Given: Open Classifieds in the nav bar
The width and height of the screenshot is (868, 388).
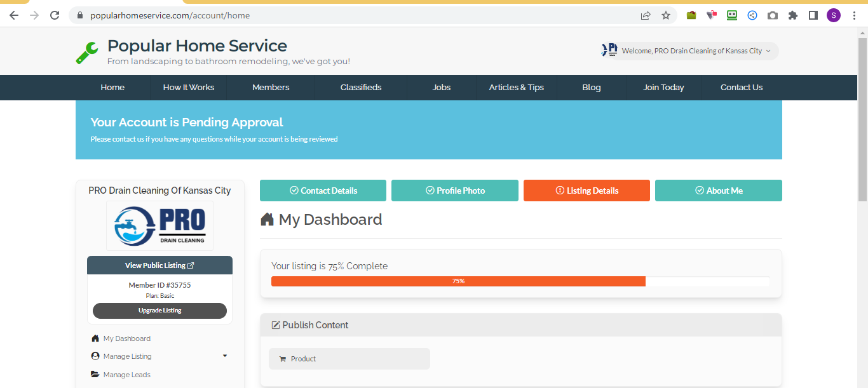Looking at the screenshot, I should (x=361, y=88).
